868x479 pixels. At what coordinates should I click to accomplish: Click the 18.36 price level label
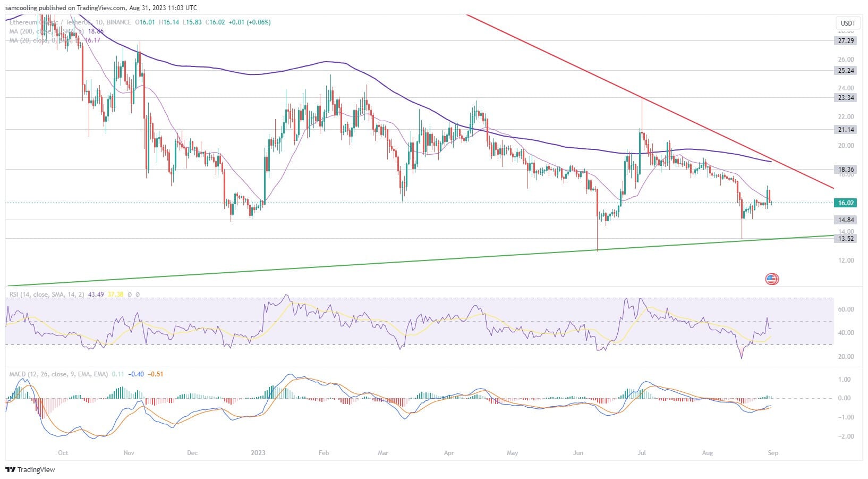pos(846,170)
